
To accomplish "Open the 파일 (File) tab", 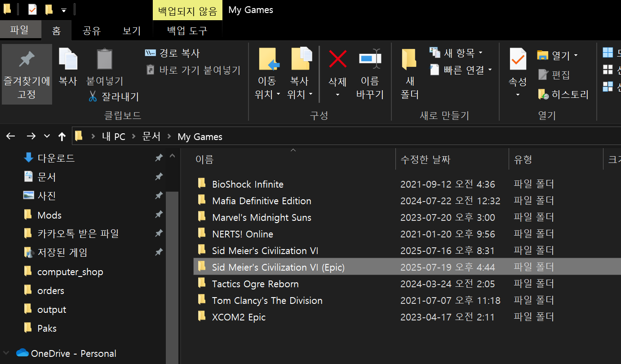I will point(20,30).
